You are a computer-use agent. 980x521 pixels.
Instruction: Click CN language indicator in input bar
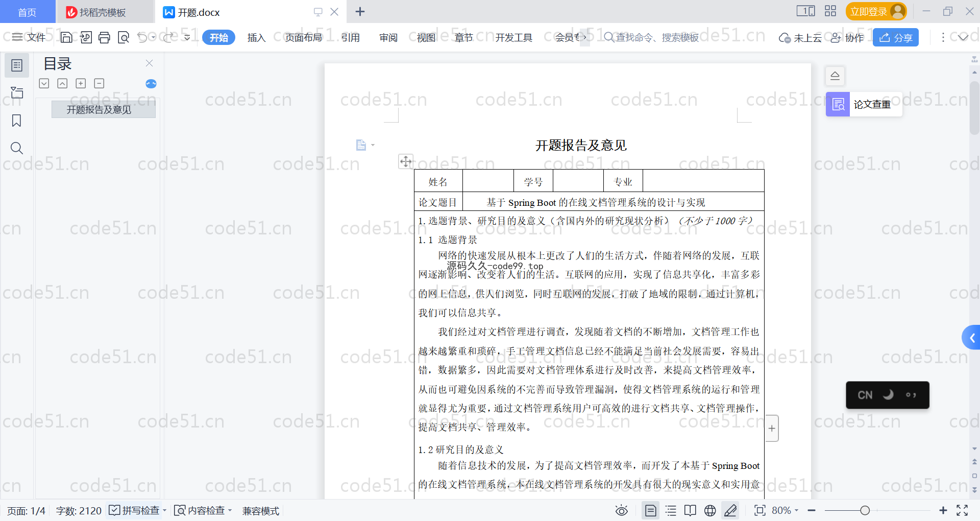click(x=865, y=395)
